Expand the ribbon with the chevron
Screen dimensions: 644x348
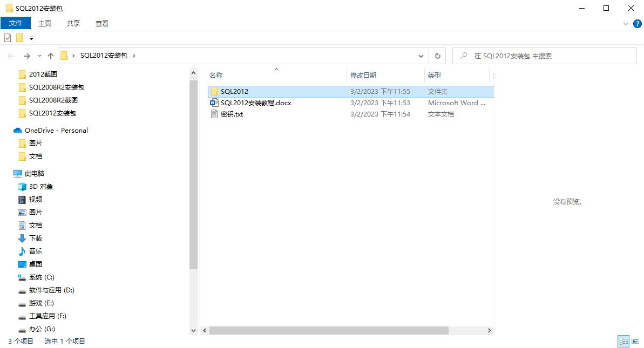pyautogui.click(x=625, y=24)
